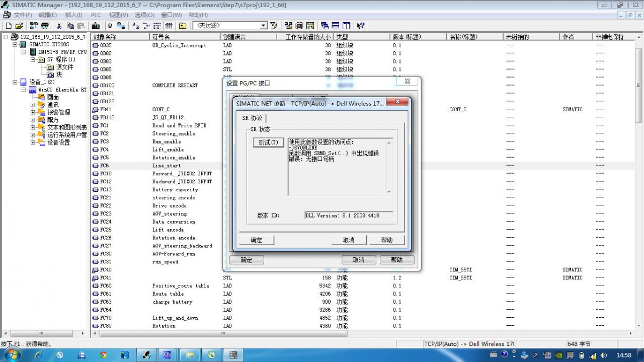Expand the 配方 tree node
644x362 pixels.
33,120
